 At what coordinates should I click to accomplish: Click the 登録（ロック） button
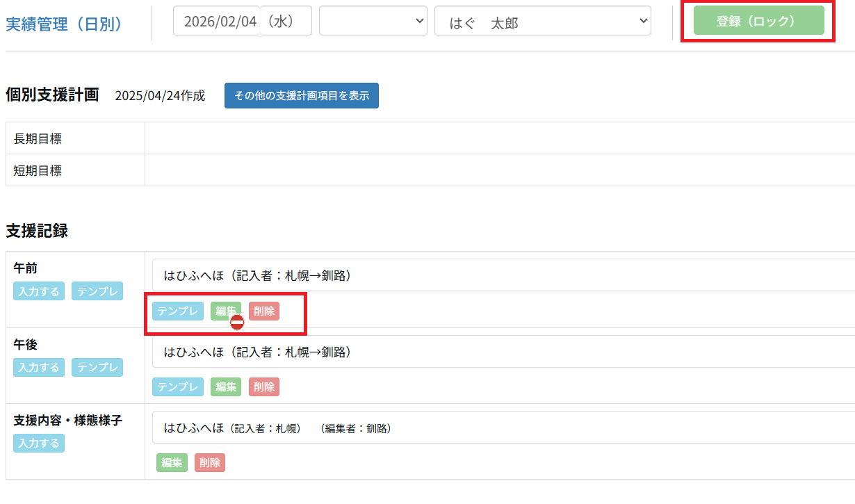tap(758, 21)
